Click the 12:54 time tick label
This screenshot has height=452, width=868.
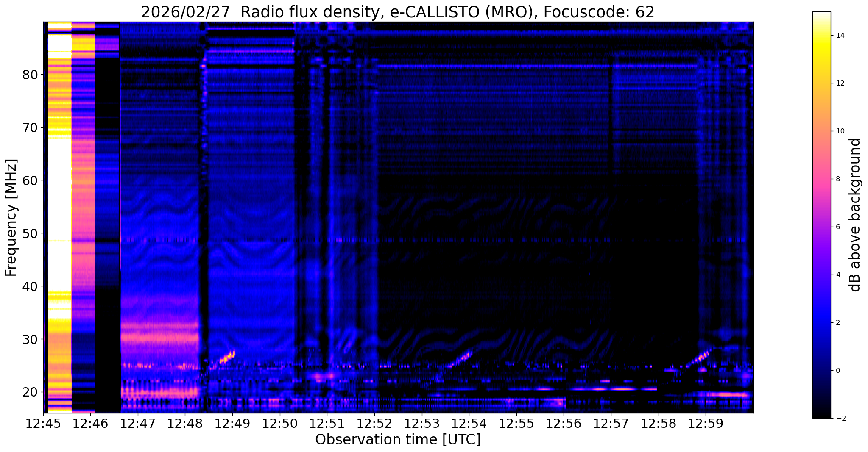click(x=469, y=424)
